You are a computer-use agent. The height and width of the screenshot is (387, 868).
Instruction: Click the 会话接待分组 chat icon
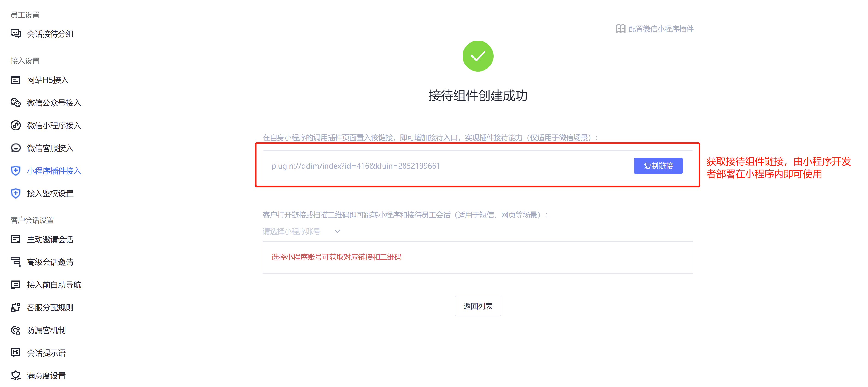tap(16, 34)
